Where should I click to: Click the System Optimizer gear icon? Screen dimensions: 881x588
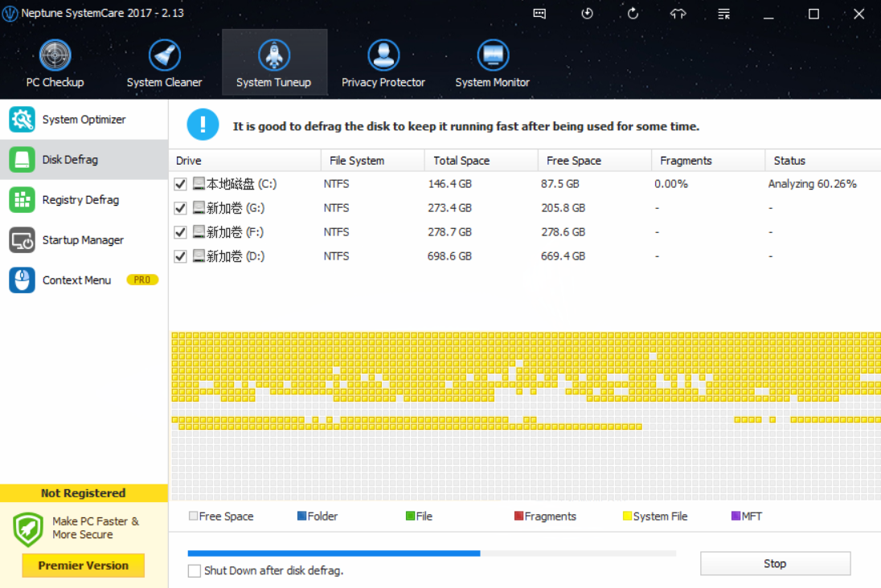pos(22,119)
